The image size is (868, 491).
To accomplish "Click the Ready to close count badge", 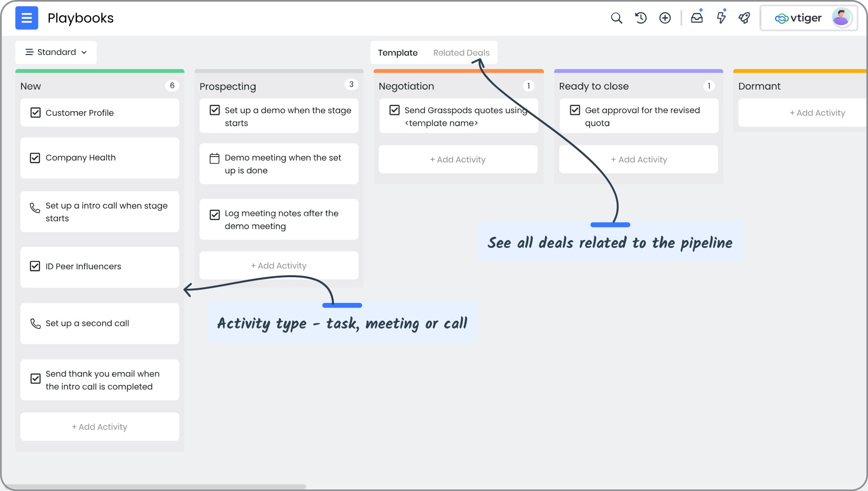I will pos(709,86).
